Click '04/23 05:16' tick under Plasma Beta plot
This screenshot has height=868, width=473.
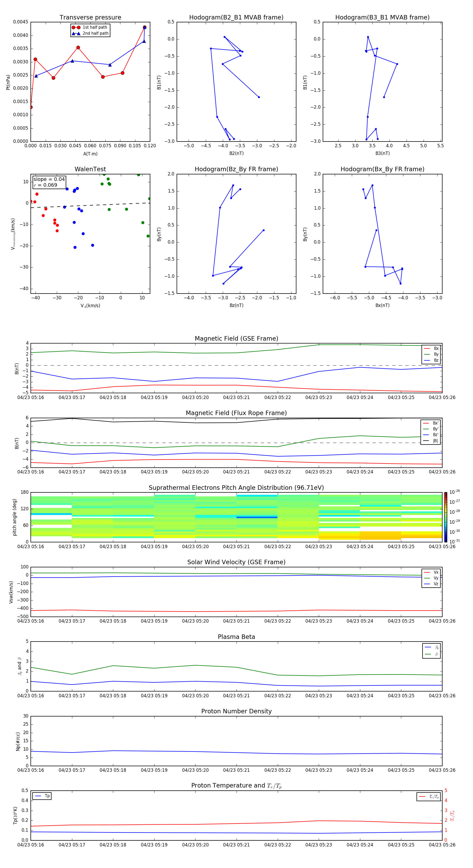[31, 695]
